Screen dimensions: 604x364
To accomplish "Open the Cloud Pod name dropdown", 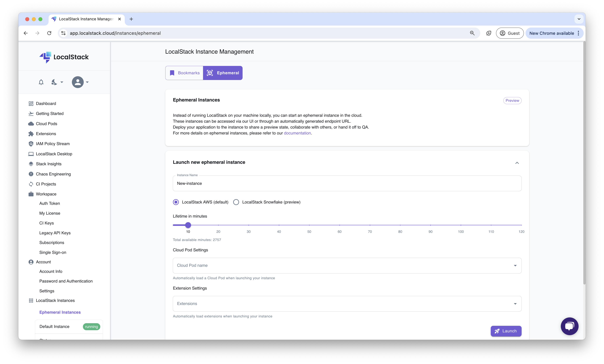I will coord(347,265).
